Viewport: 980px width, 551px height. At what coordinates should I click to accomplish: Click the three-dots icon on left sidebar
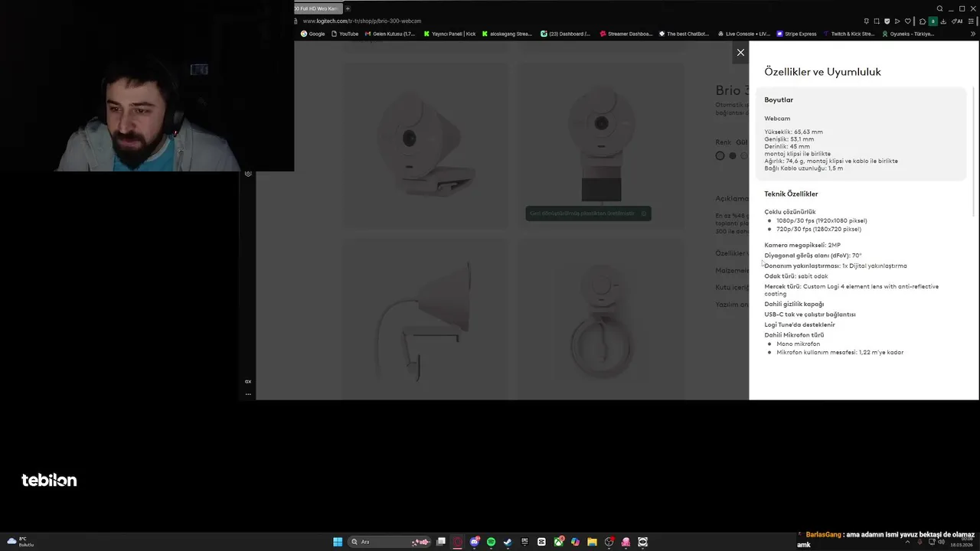click(248, 394)
